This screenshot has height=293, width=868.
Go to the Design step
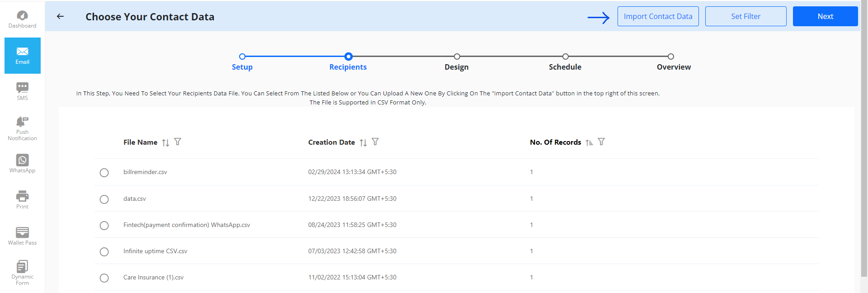point(457,62)
